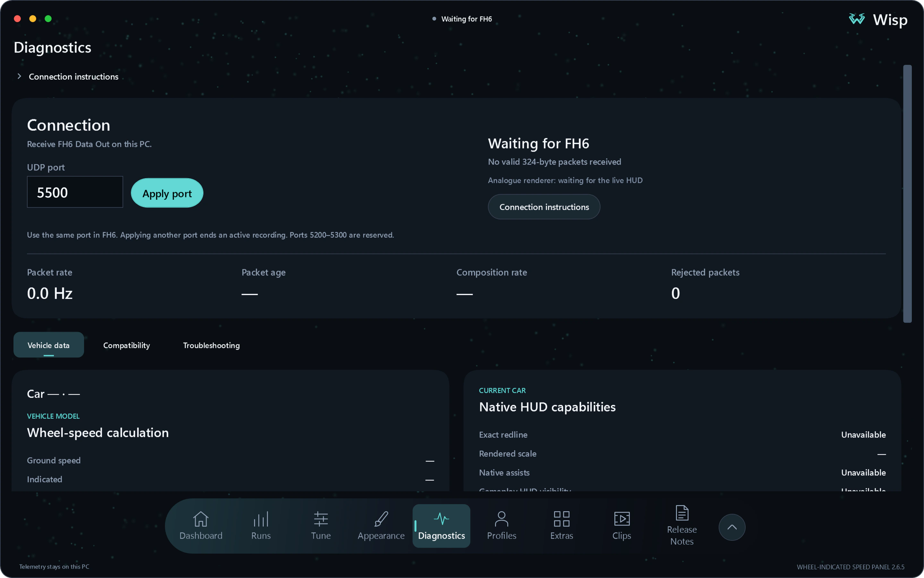Viewport: 924px width, 578px height.
Task: Click the "0.0 Hz" packet rate value
Action: click(x=50, y=293)
